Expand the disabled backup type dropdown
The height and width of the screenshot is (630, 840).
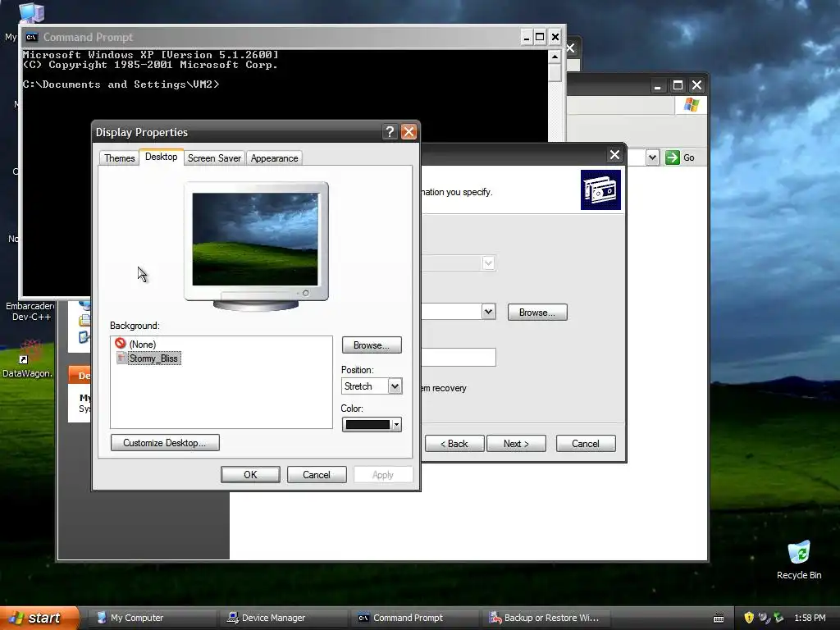tap(488, 263)
